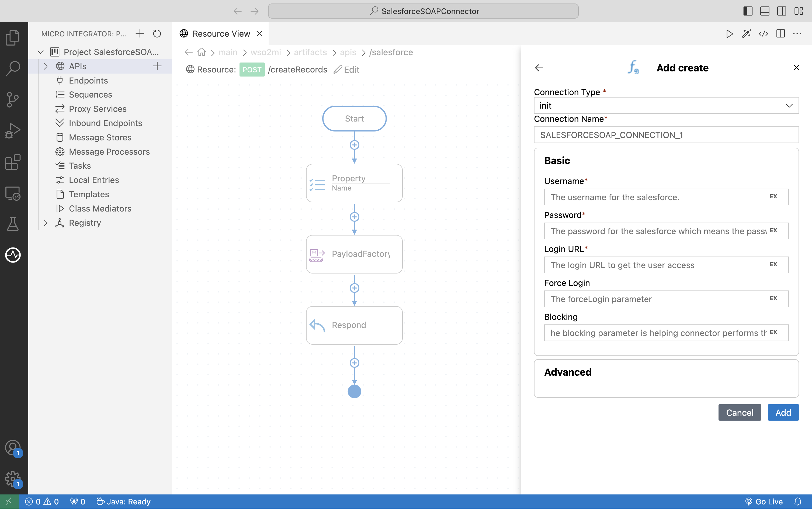
Task: Open Source Control view
Action: pyautogui.click(x=13, y=100)
